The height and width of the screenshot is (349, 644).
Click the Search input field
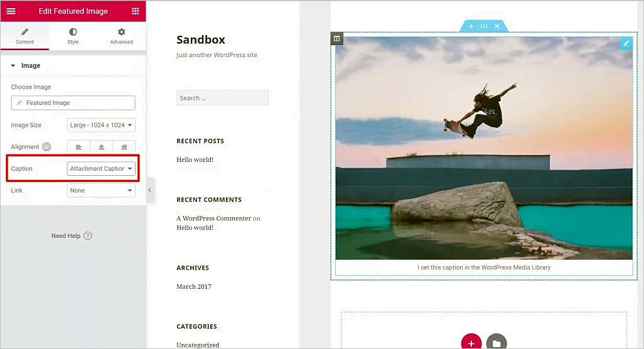(x=222, y=98)
